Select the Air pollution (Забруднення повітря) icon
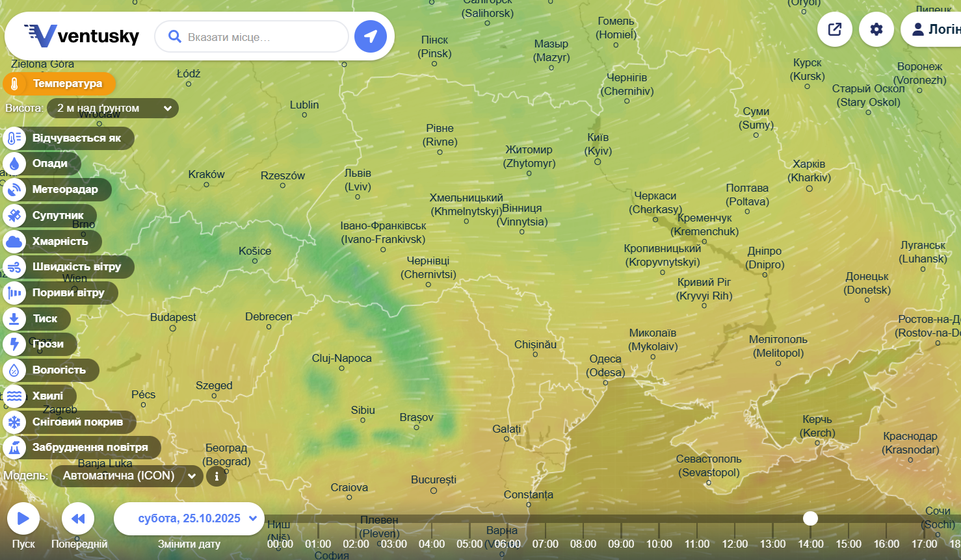 (x=14, y=448)
